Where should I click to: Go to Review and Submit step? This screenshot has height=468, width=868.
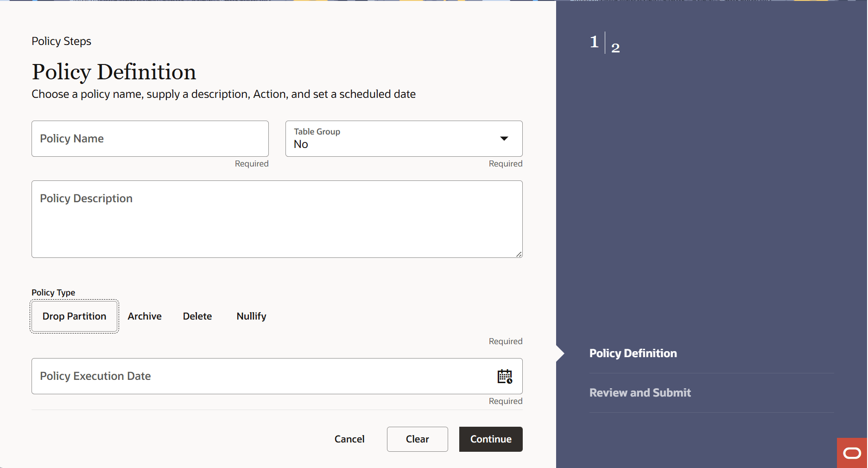click(640, 392)
